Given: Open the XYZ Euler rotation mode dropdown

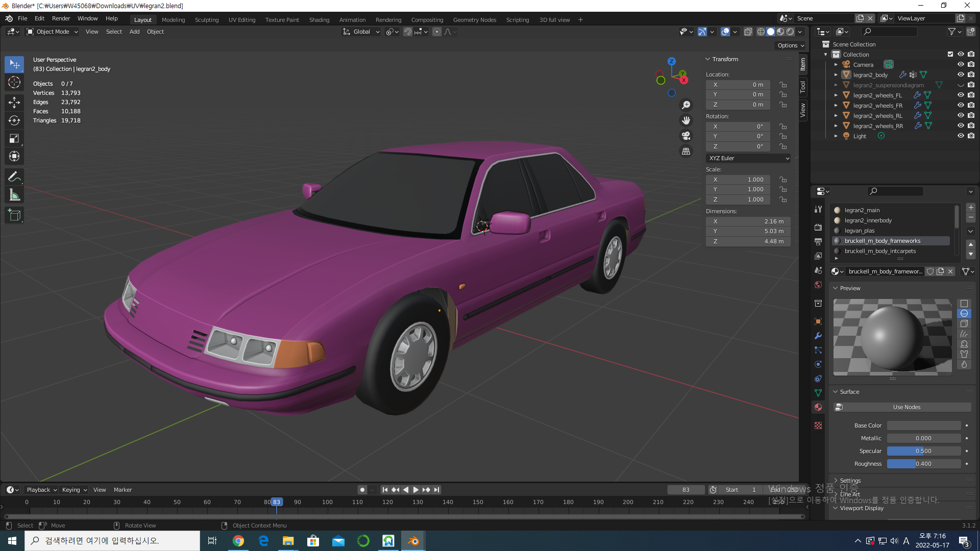Looking at the screenshot, I should click(x=748, y=158).
